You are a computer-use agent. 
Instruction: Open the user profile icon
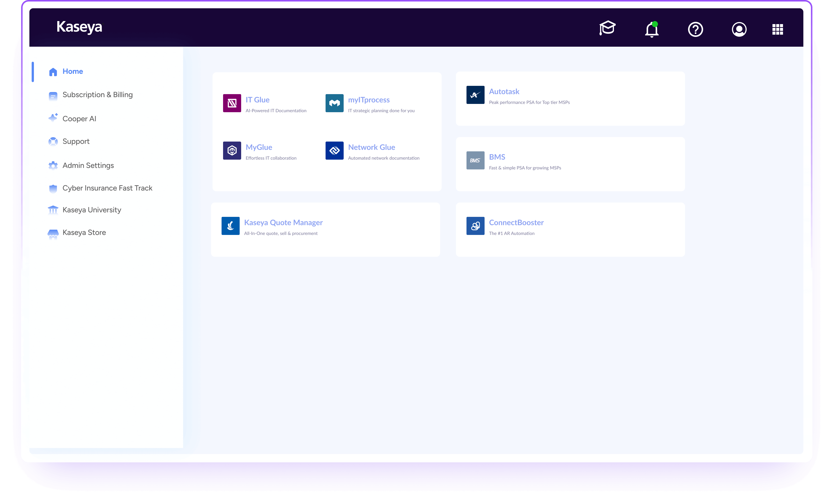739,29
